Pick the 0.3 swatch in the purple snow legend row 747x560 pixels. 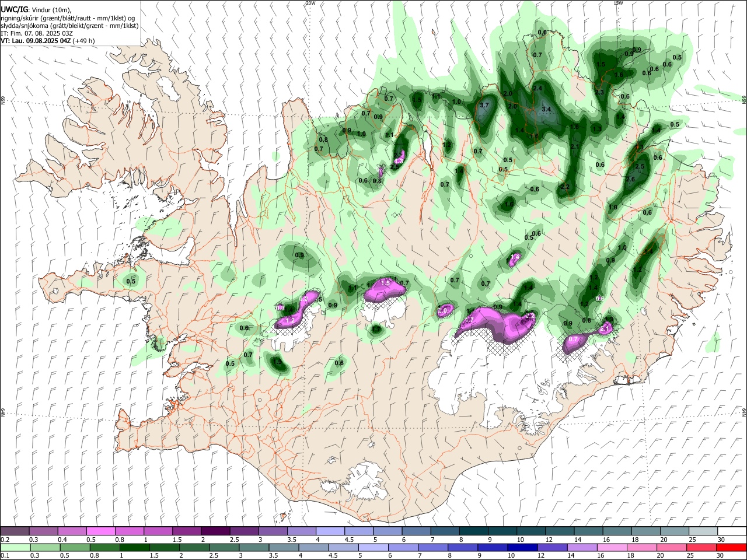click(43, 531)
